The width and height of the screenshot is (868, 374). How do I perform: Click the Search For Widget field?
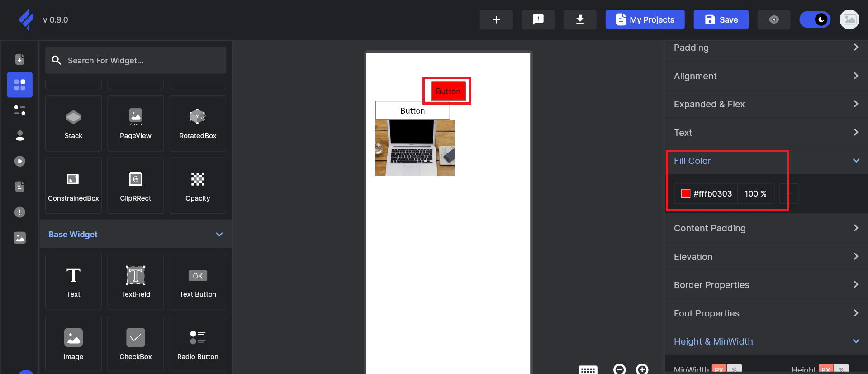pyautogui.click(x=136, y=60)
